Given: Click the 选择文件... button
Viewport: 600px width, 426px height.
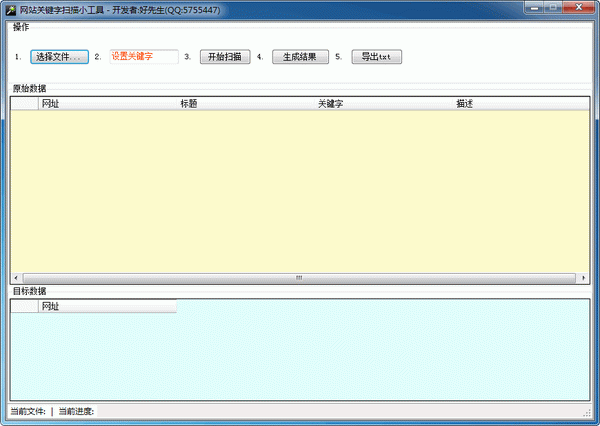Looking at the screenshot, I should click(x=59, y=57).
